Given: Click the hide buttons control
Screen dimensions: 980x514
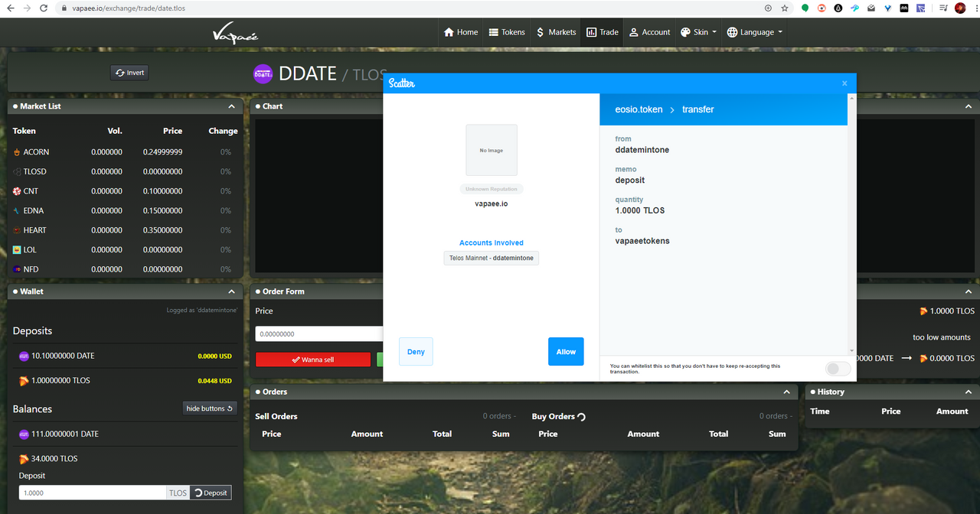Looking at the screenshot, I should tap(210, 408).
